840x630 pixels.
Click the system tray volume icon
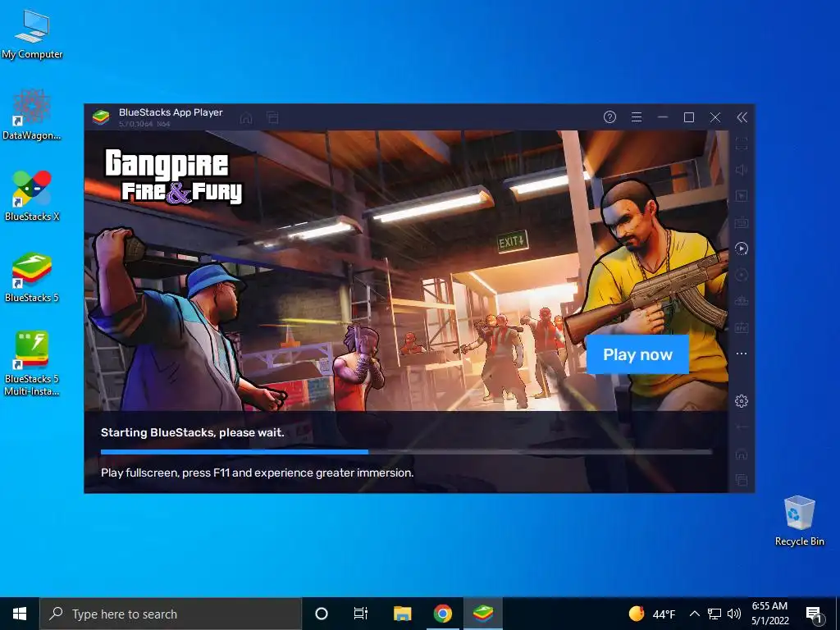734,614
